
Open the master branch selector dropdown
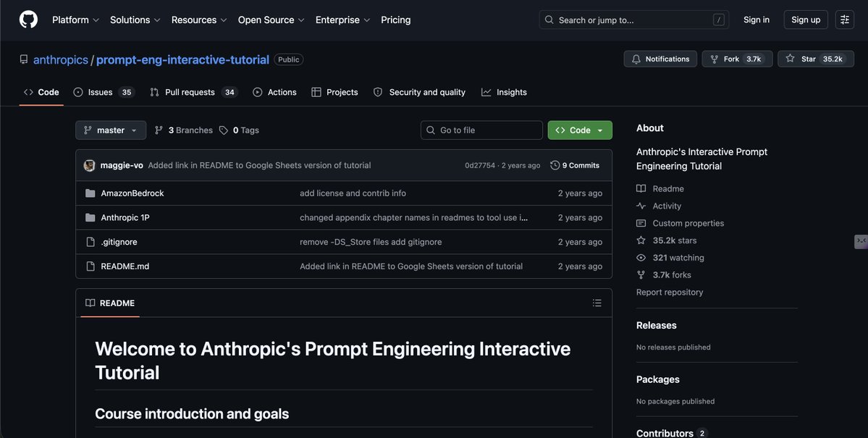[x=111, y=130]
